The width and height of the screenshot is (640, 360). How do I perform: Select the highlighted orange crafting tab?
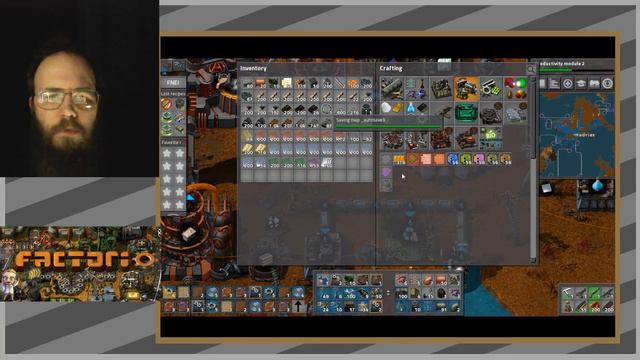point(466,89)
